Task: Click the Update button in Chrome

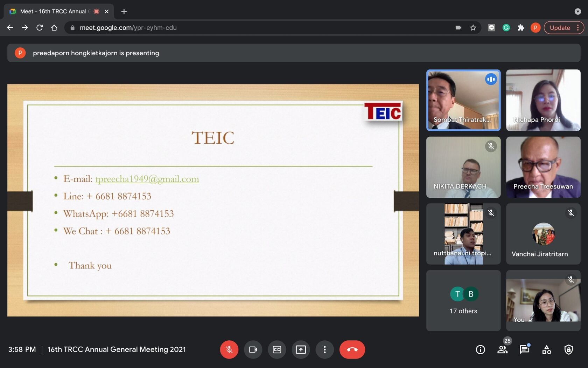Action: [x=560, y=28]
